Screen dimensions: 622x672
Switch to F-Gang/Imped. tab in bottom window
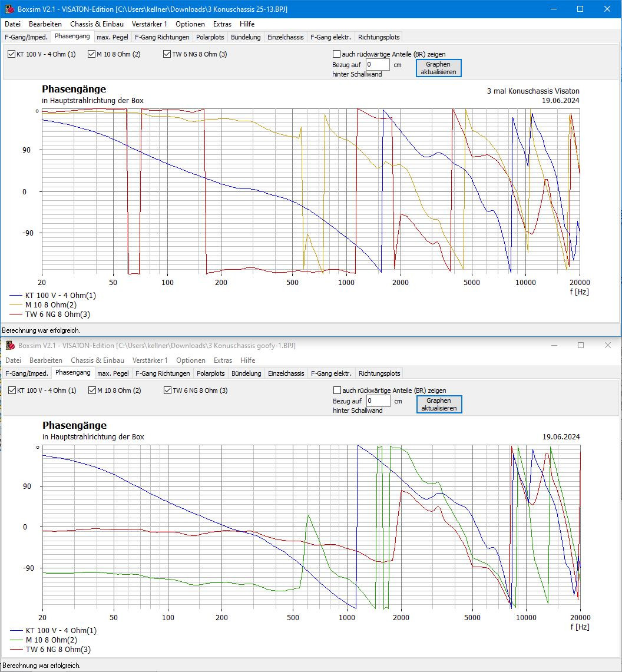coord(27,374)
